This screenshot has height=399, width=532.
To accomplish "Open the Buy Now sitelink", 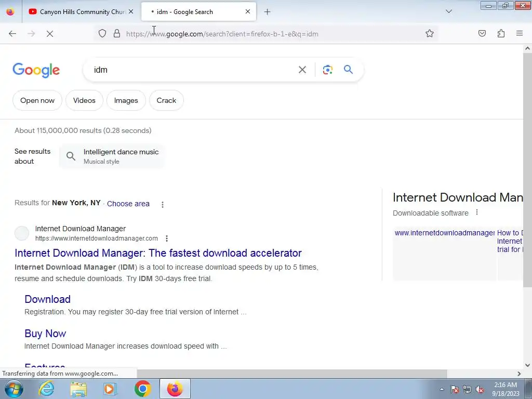I will 45,334.
